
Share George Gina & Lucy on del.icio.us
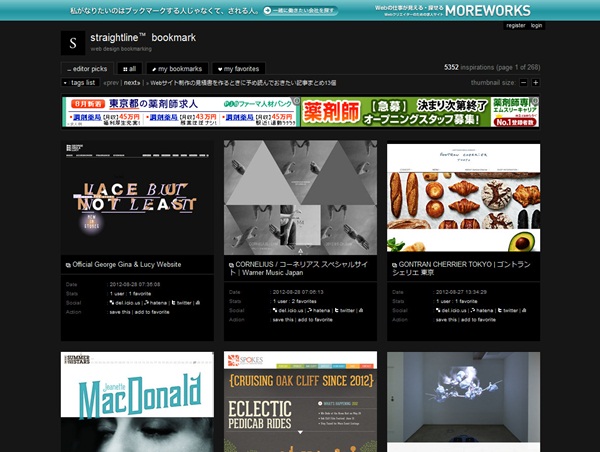pyautogui.click(x=125, y=303)
